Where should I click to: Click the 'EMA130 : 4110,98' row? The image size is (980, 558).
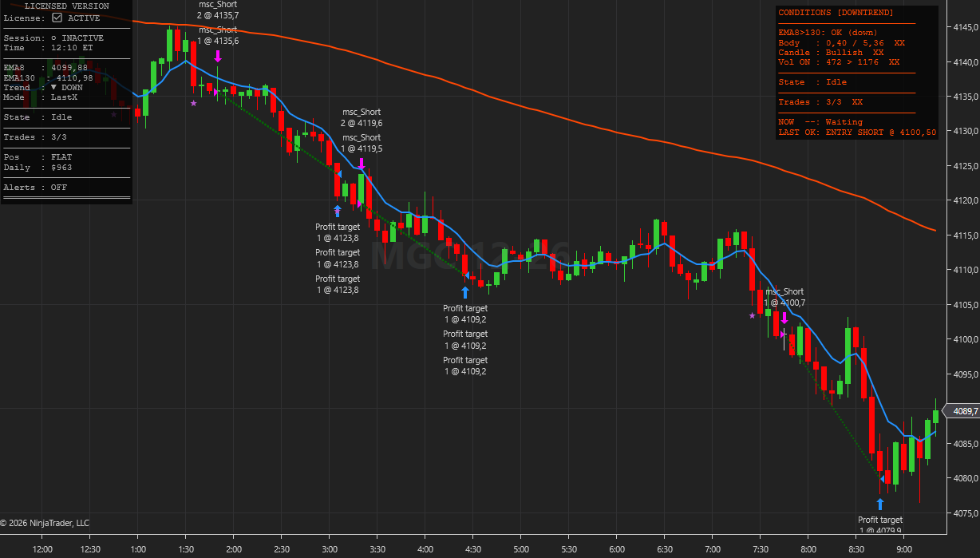pyautogui.click(x=48, y=77)
